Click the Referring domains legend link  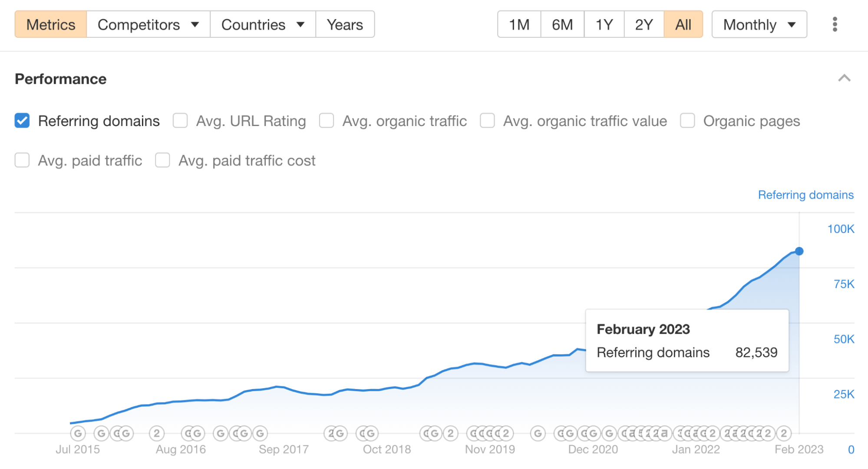point(805,195)
